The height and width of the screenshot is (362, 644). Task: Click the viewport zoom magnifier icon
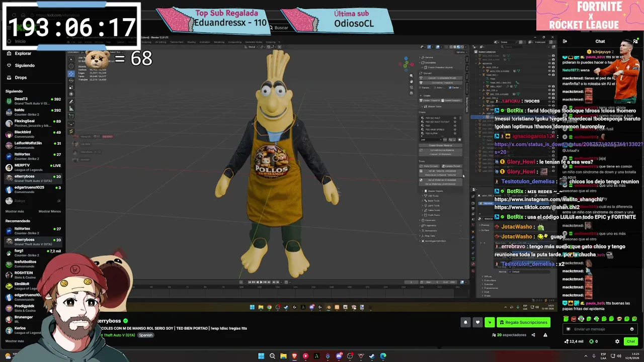[411, 75]
